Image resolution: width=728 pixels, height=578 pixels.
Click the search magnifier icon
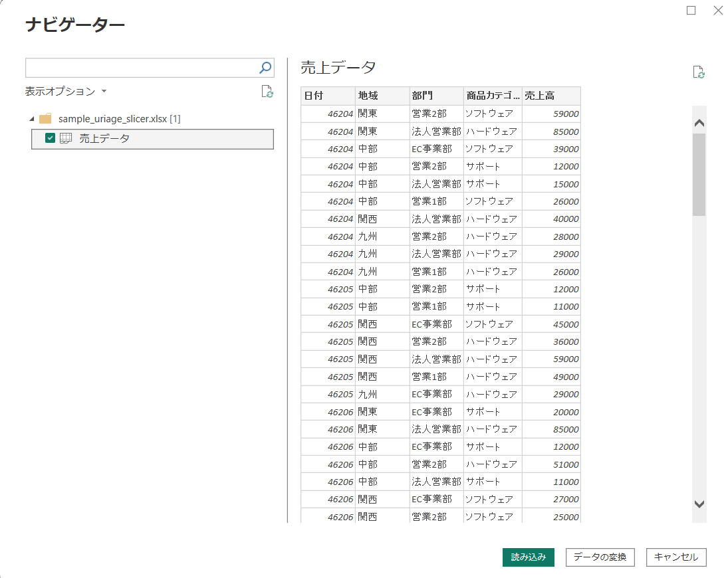click(265, 68)
